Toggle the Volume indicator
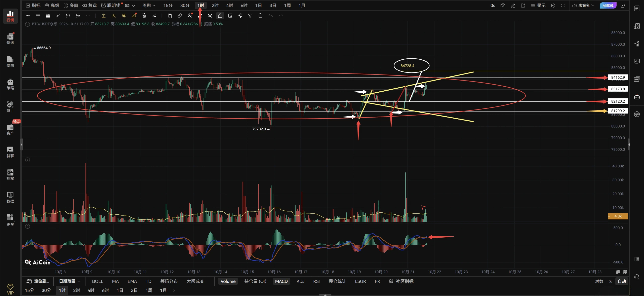The height and width of the screenshot is (296, 644). click(228, 281)
